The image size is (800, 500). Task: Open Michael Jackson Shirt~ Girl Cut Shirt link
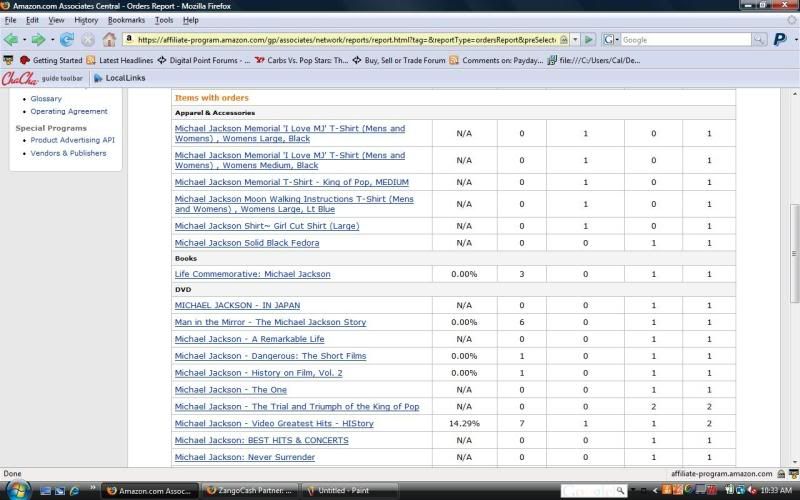tap(267, 226)
